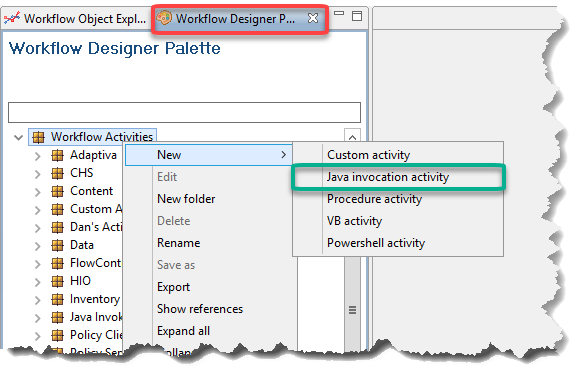
Task: Click the Custom A folder icon
Action: click(57, 209)
